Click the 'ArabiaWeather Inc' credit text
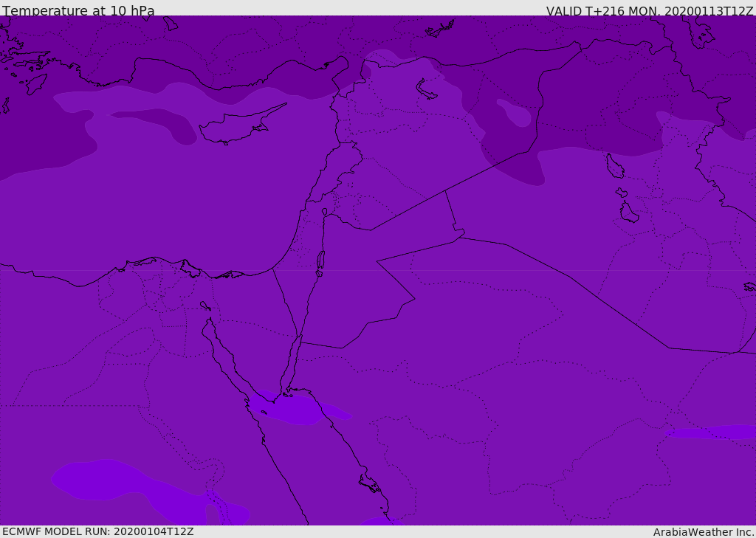The height and width of the screenshot is (538, 756). coord(703,532)
